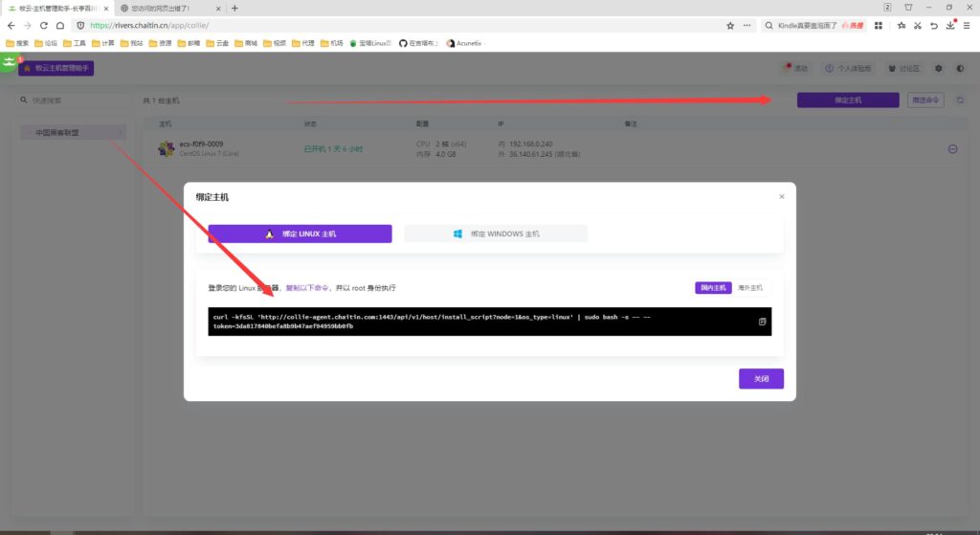Click the browser forward arrow
Image resolution: width=980 pixels, height=535 pixels.
[x=28, y=26]
